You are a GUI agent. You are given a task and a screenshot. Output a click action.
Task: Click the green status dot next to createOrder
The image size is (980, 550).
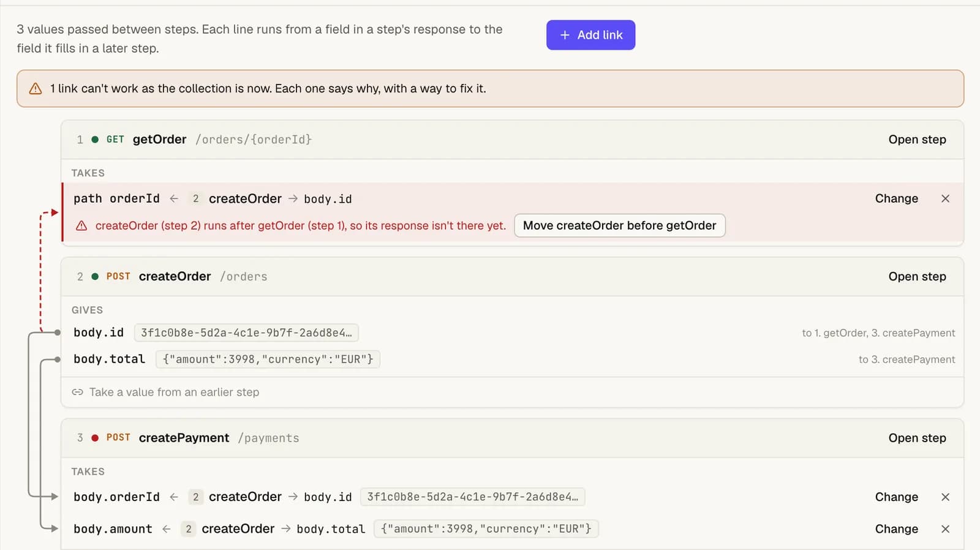(95, 276)
